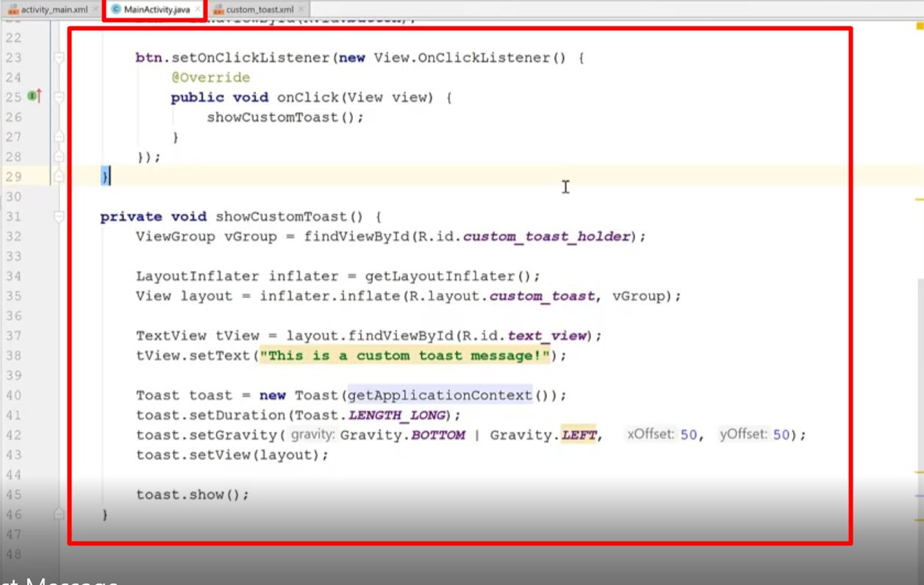
Task: Close the MainActivity.java tab
Action: coord(198,10)
